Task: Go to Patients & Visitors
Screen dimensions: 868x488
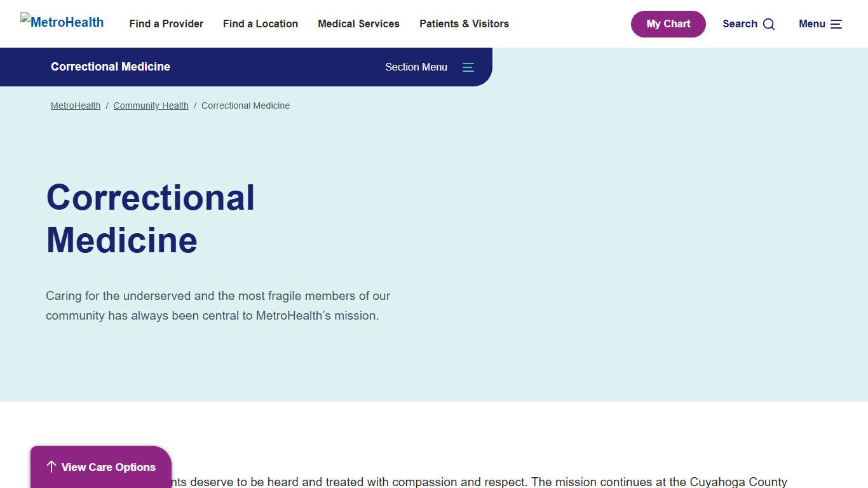Action: 464,24
